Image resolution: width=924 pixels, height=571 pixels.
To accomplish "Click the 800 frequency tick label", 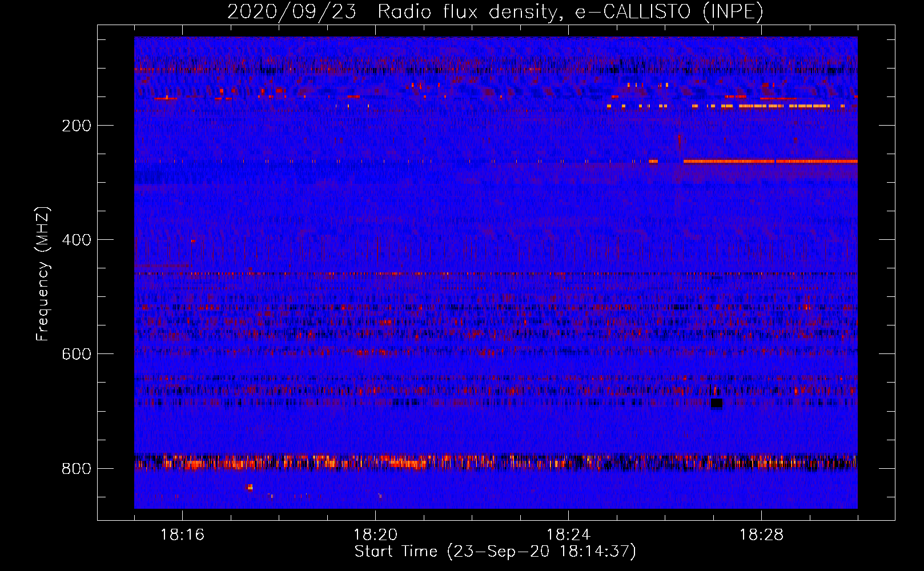I will pos(77,469).
